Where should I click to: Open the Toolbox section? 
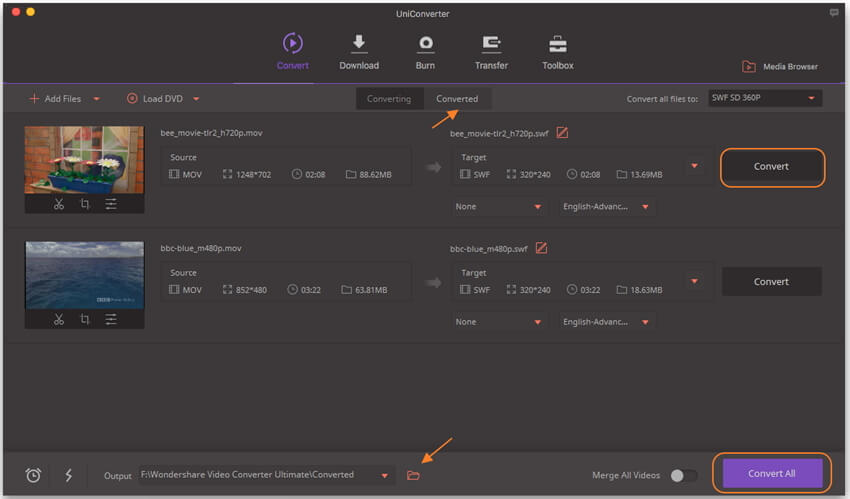pyautogui.click(x=558, y=51)
